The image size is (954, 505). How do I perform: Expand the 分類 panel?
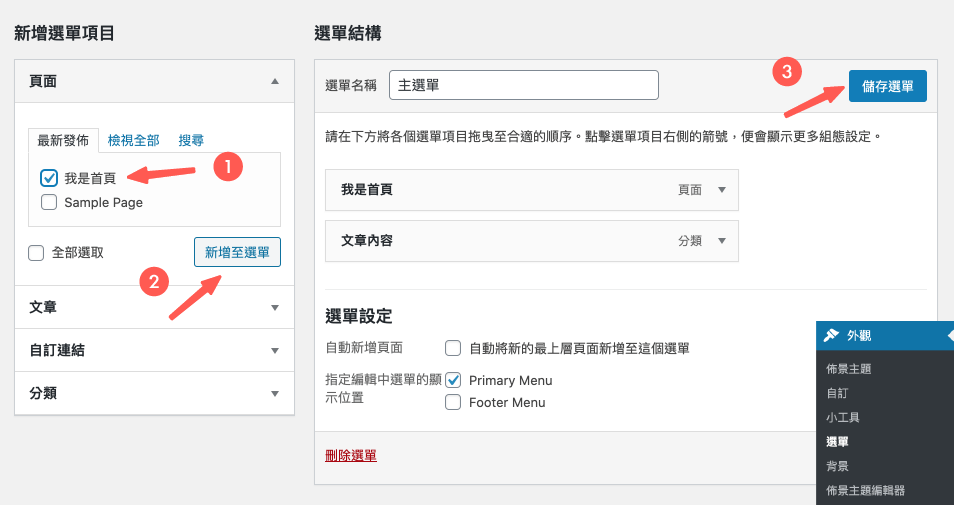(275, 394)
